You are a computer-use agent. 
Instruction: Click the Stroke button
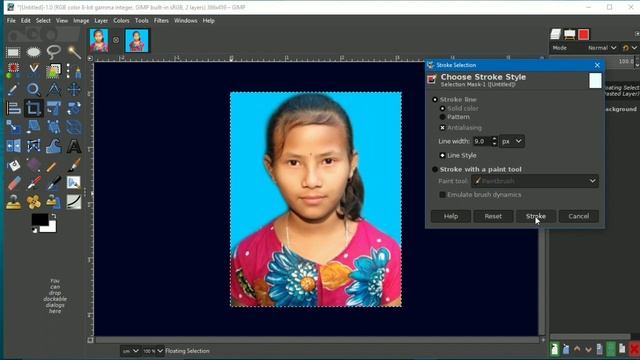536,216
